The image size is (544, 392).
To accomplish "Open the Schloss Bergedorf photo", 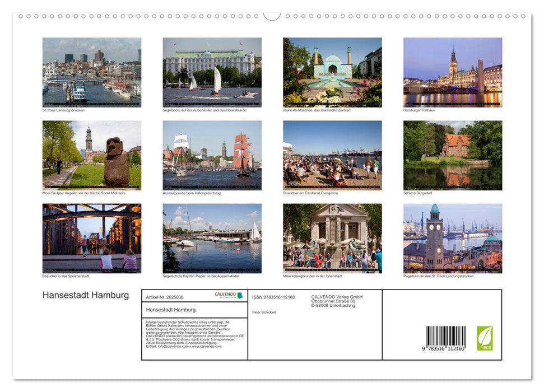I will pyautogui.click(x=453, y=155).
